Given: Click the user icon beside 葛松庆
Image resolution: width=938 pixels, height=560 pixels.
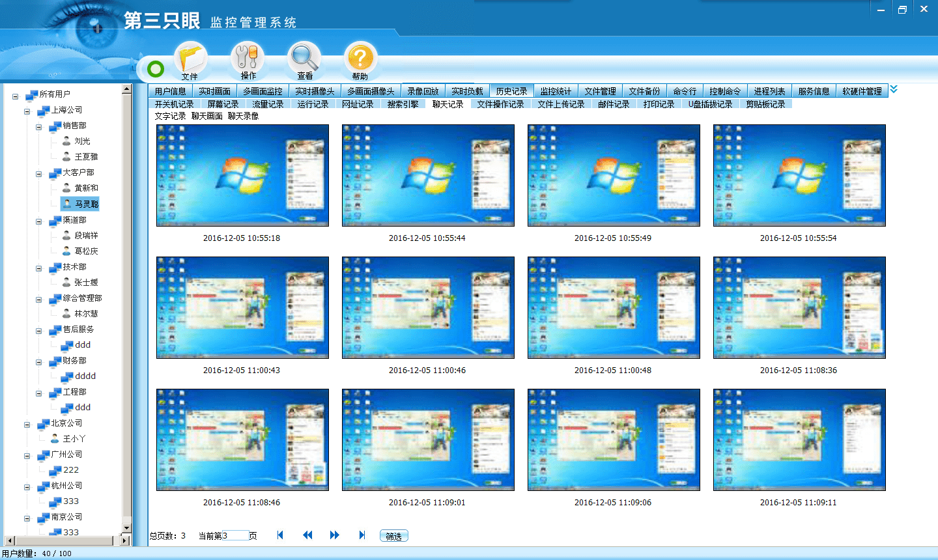Looking at the screenshot, I should tap(66, 251).
